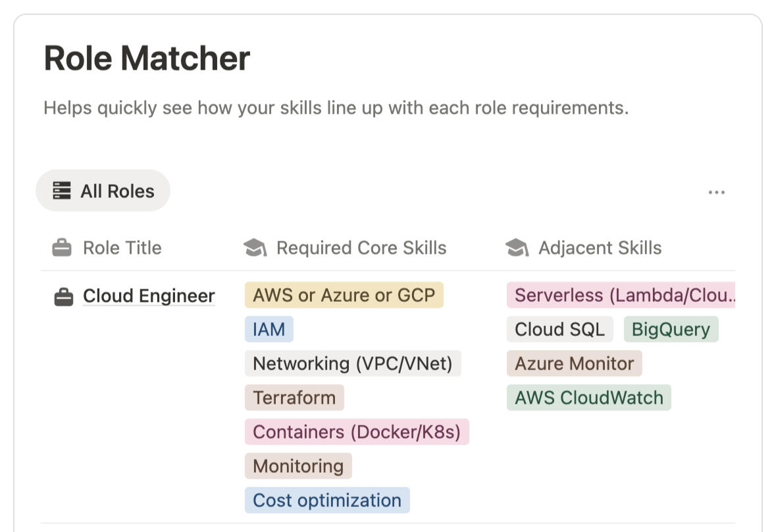Click the AWS CloudWatch skill tag
This screenshot has width=776, height=532.
point(588,398)
